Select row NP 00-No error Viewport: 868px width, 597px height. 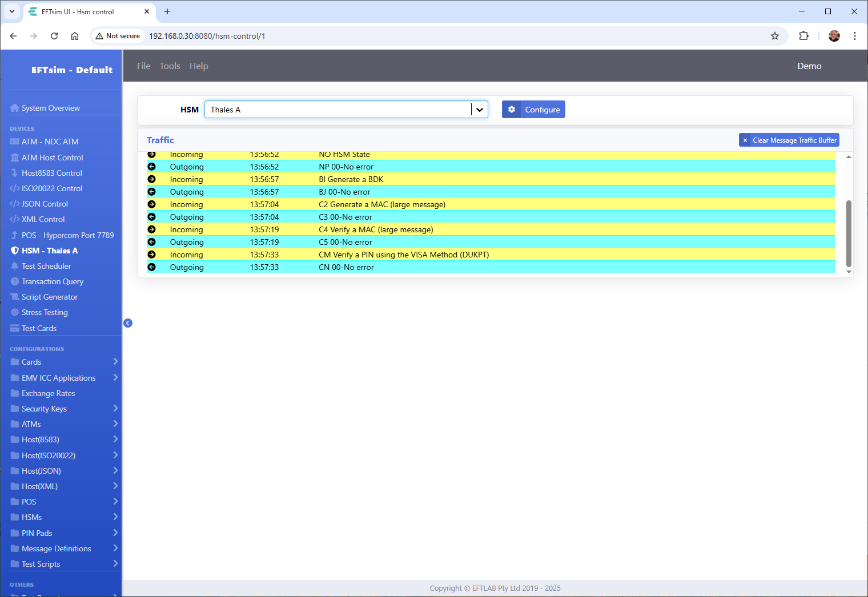point(491,167)
